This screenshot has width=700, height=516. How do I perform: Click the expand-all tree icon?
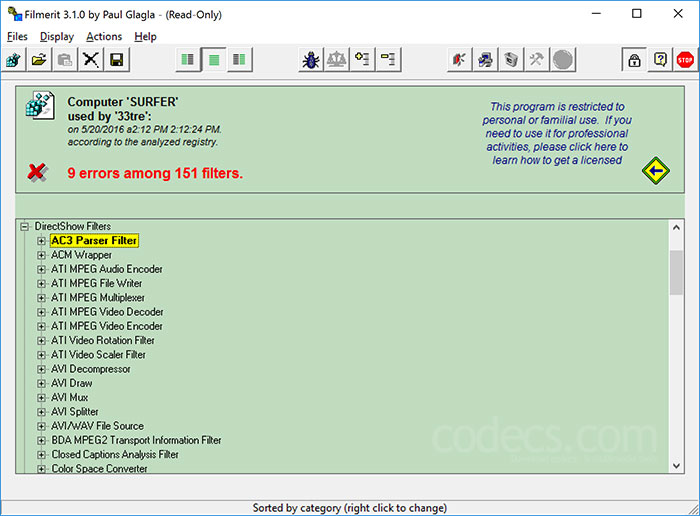coord(362,59)
